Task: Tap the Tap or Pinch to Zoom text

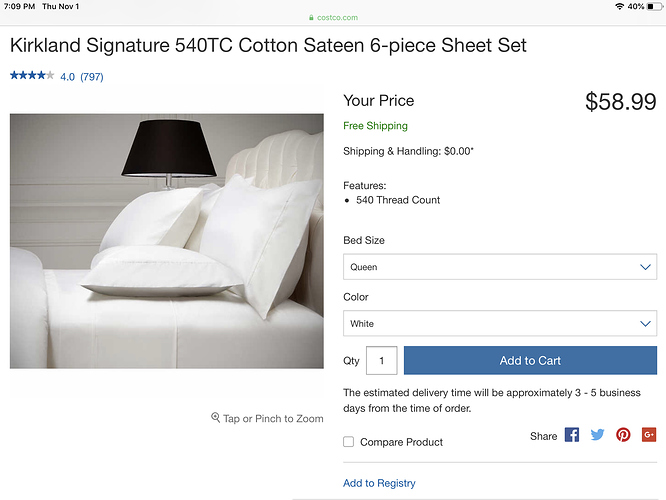Action: pyautogui.click(x=273, y=419)
